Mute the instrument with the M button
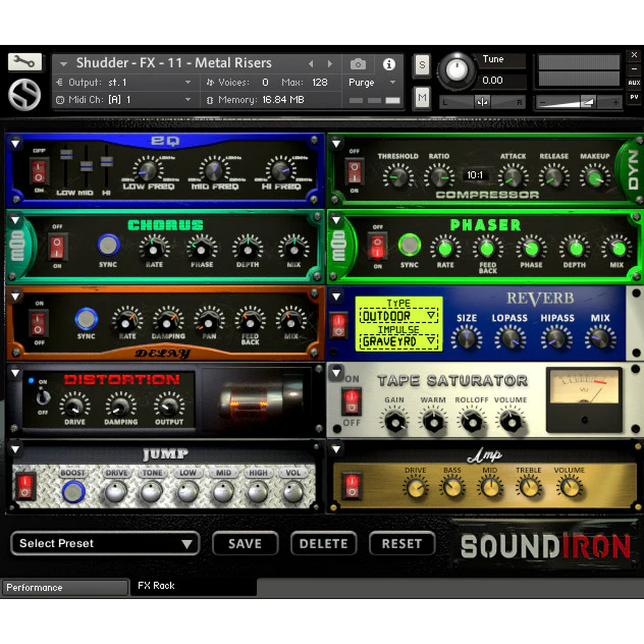 click(422, 98)
